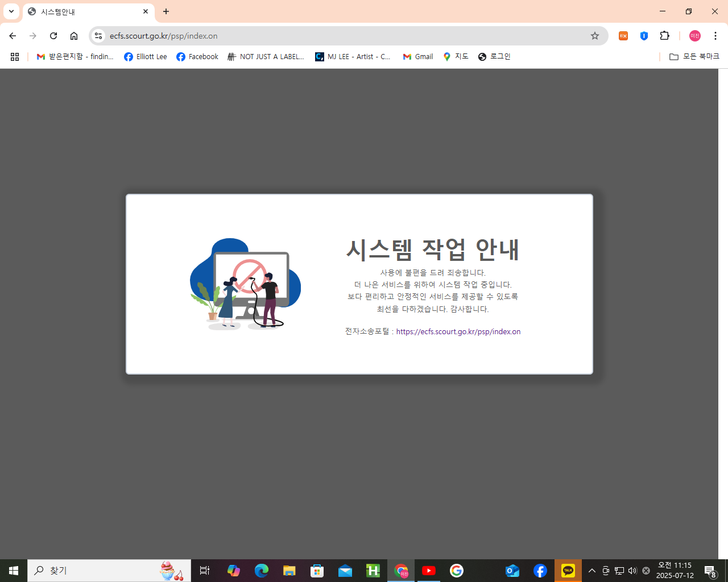Image resolution: width=728 pixels, height=582 pixels.
Task: Open the browser extensions puzzle icon
Action: 664,35
